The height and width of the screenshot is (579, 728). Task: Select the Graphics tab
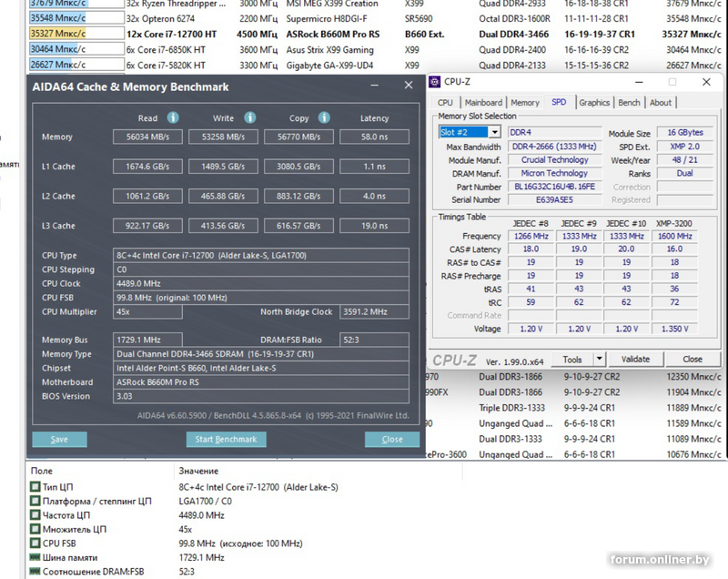(593, 103)
